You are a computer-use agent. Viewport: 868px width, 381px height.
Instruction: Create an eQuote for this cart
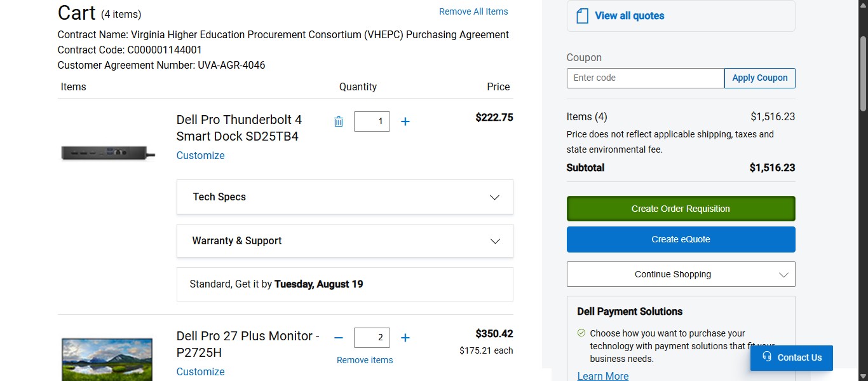coord(680,239)
